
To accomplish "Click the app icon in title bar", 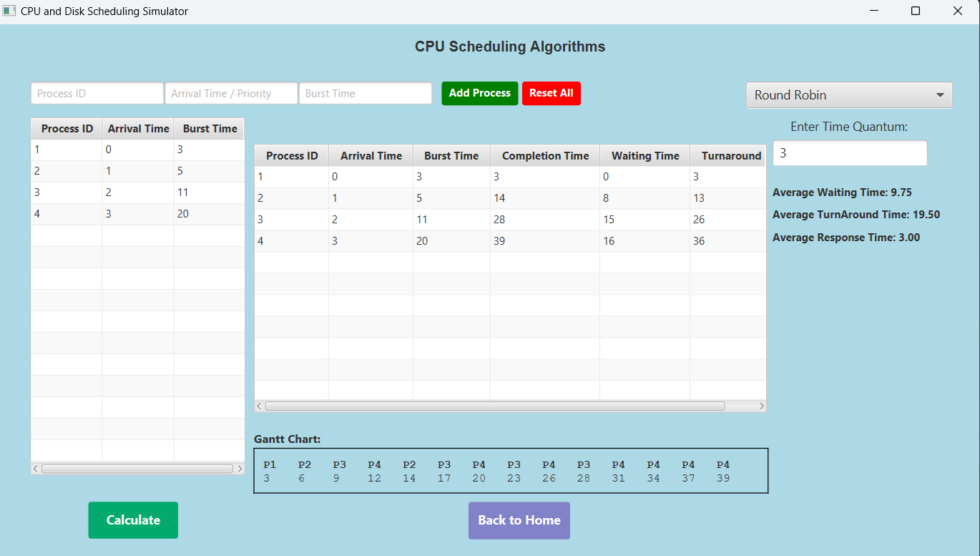I will point(9,11).
